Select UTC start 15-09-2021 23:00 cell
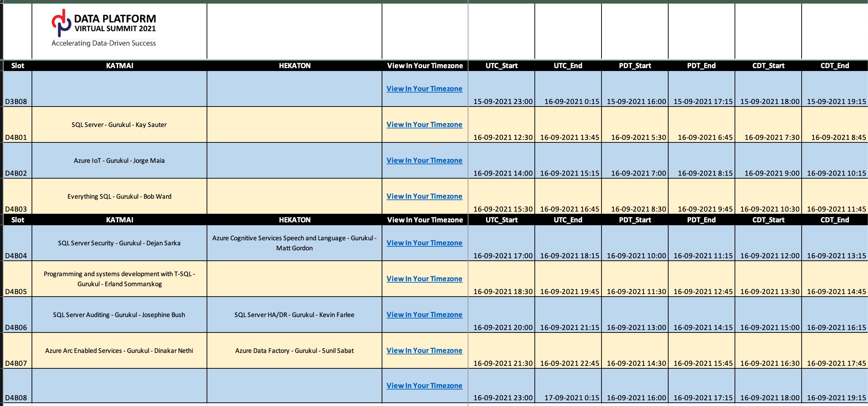 [501, 89]
